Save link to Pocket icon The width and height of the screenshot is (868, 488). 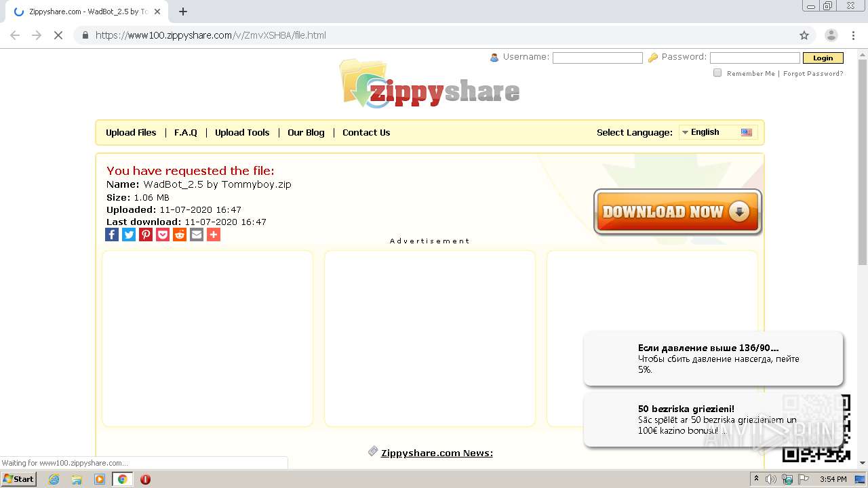coord(163,235)
